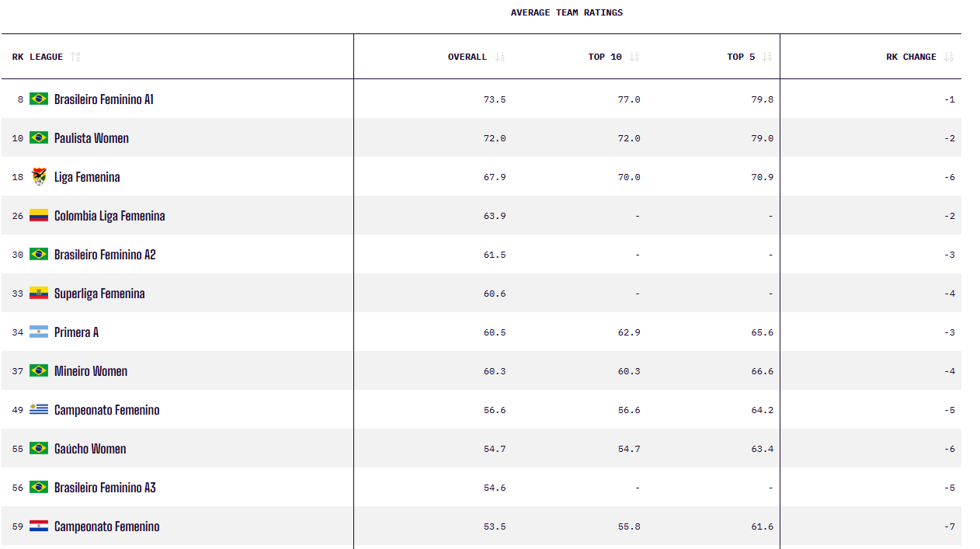Click Uruguay flag beside rank 49 Campeonato Femenino
Image resolution: width=980 pixels, height=549 pixels.
point(39,409)
